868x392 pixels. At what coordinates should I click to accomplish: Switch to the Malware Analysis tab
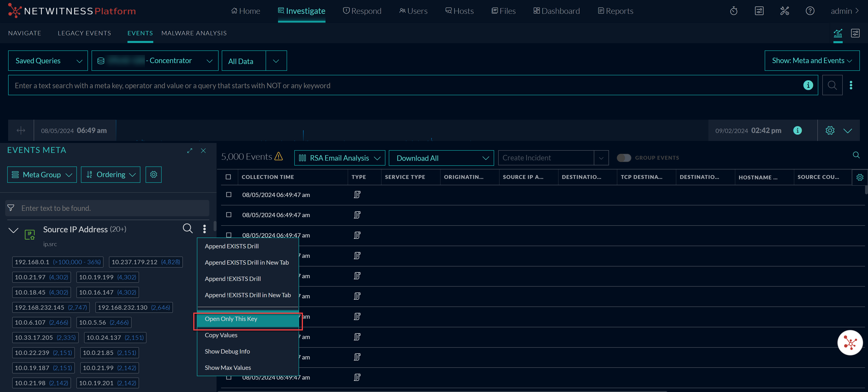click(194, 33)
